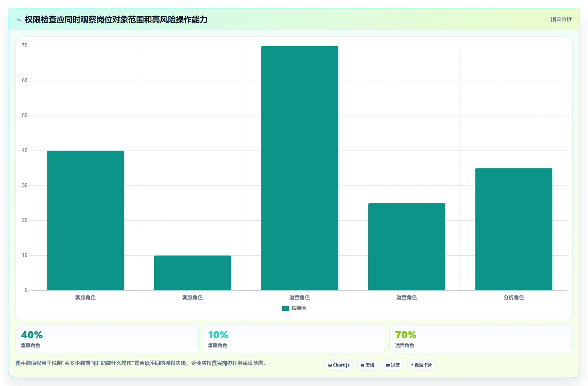Click the y-axis tick label 40
The image size is (588, 386).
[25, 151]
